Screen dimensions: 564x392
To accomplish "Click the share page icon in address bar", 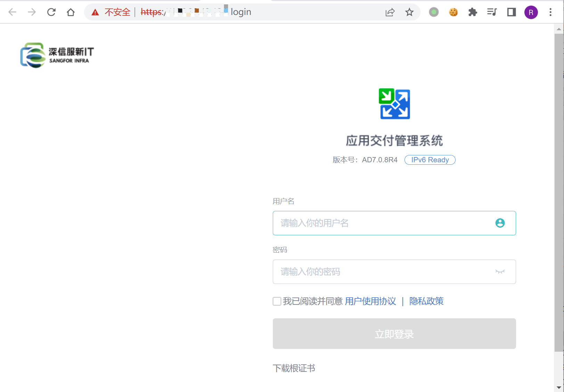I will click(x=390, y=12).
